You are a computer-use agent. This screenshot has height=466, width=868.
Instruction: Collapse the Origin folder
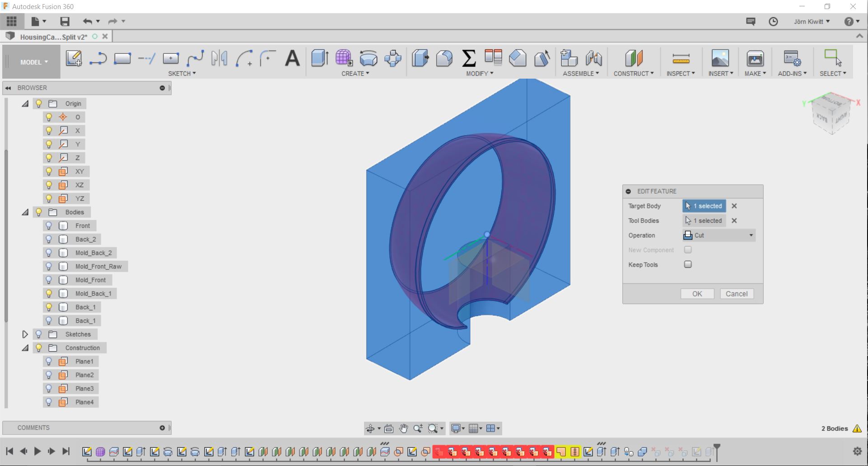coord(25,104)
